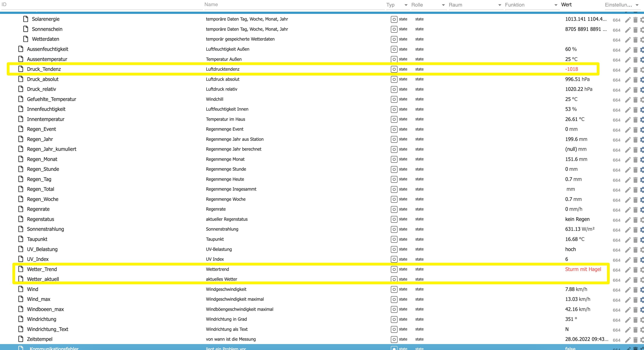
Task: Edit the Druck_relativ object with pencil icon
Action: tap(628, 90)
